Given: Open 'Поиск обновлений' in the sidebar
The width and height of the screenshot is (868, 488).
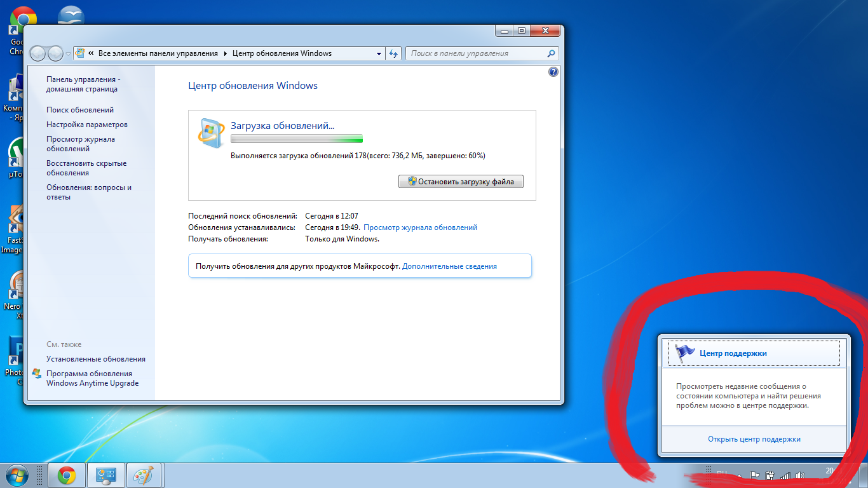Looking at the screenshot, I should coord(80,110).
